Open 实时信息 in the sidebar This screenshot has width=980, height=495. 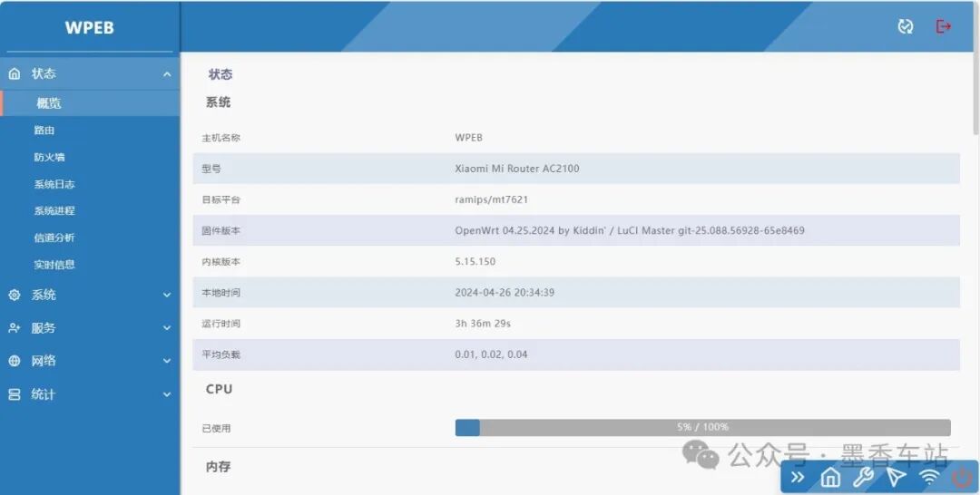pyautogui.click(x=54, y=265)
